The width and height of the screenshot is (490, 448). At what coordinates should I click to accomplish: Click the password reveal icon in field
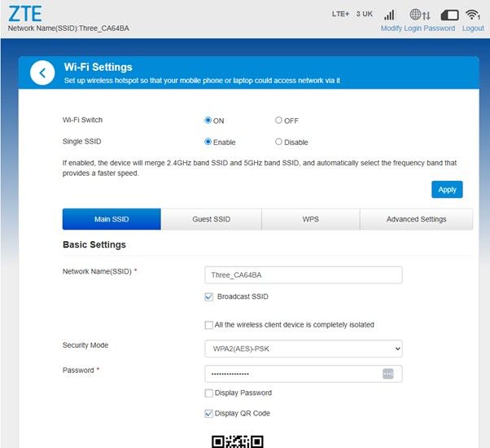pyautogui.click(x=387, y=373)
